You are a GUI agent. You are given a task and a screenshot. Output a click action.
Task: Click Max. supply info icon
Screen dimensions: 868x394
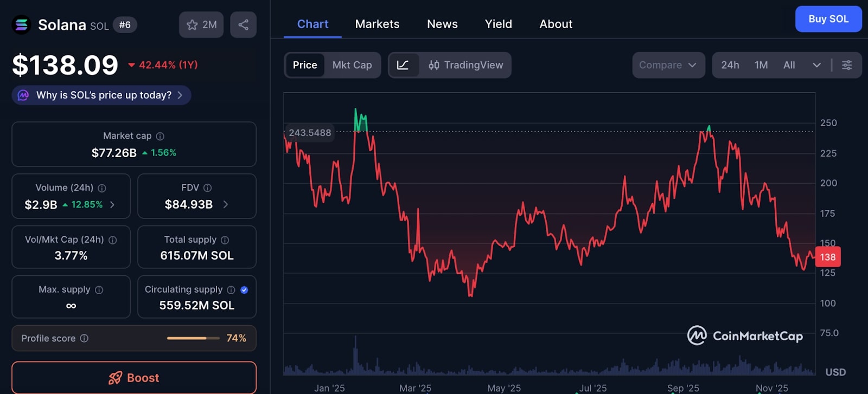tap(99, 290)
